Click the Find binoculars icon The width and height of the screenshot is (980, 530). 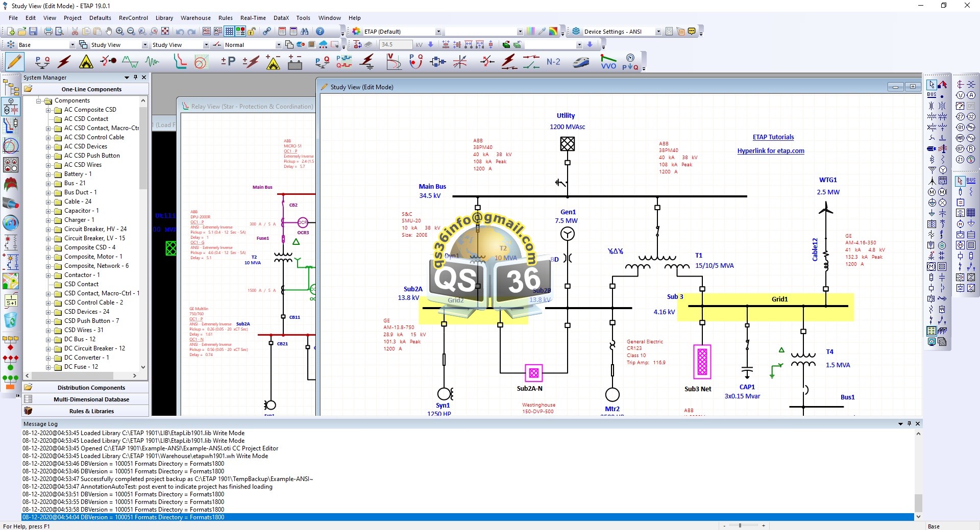(305, 31)
